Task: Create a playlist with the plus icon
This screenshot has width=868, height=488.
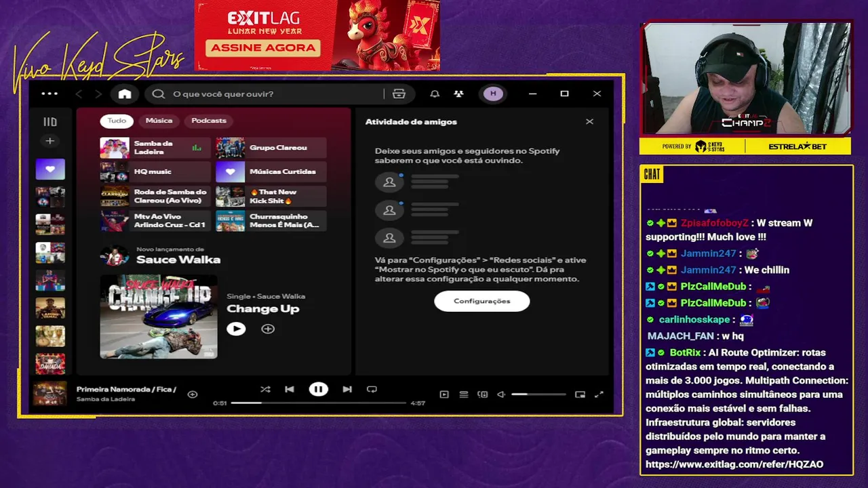Action: (50, 141)
